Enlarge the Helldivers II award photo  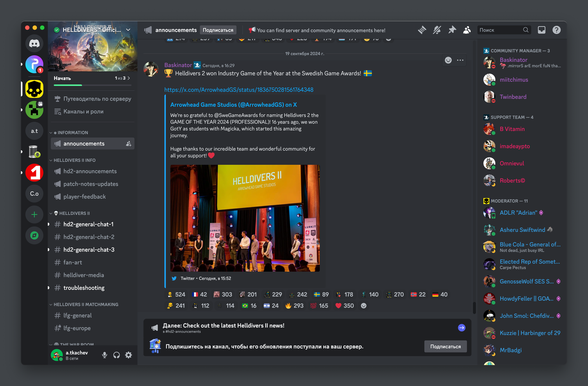245,218
